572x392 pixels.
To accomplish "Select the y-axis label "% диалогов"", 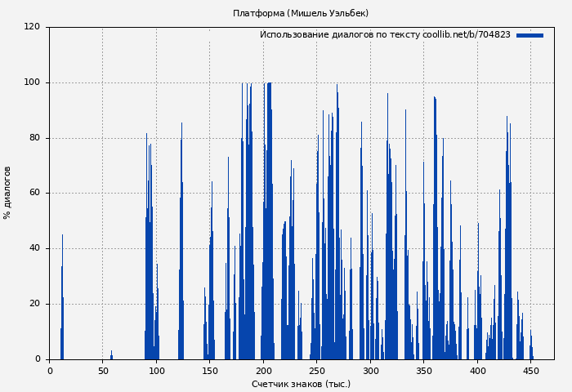I will tap(7, 193).
